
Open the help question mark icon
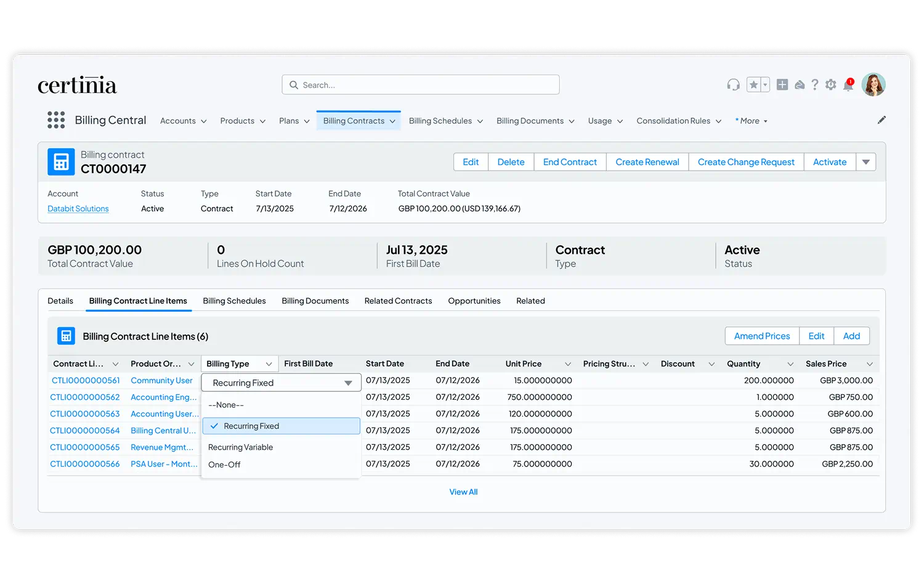pos(815,84)
